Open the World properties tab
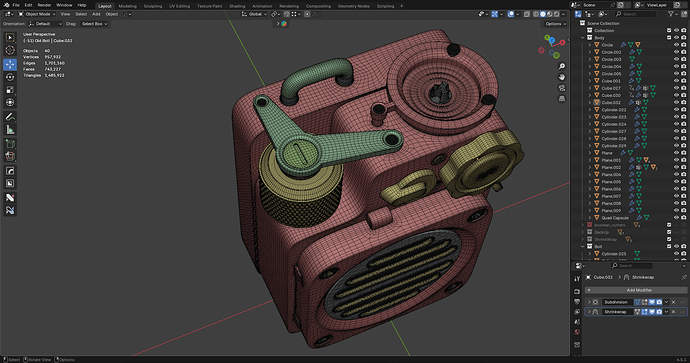The width and height of the screenshot is (690, 363). [x=577, y=332]
